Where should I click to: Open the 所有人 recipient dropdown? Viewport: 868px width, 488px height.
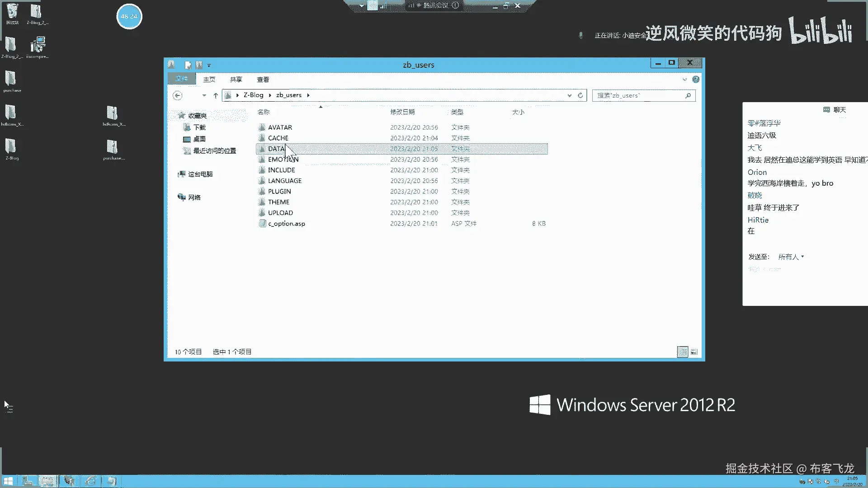(x=791, y=257)
